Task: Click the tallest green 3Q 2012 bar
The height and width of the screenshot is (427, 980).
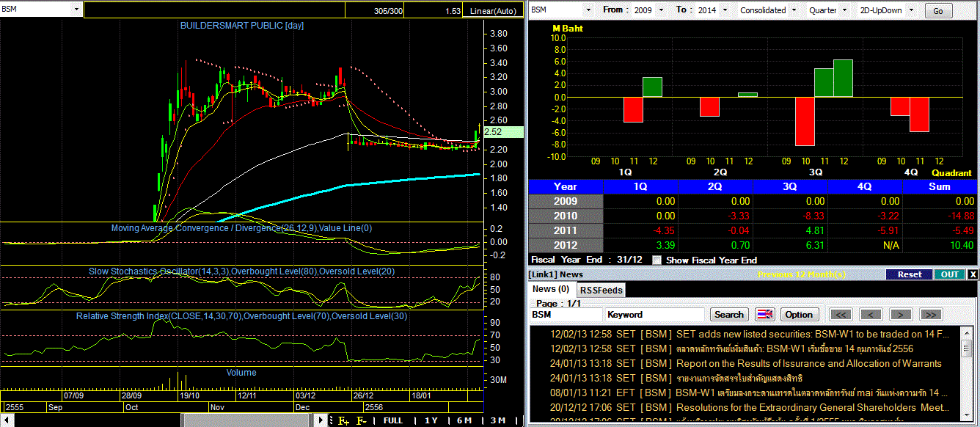Action: [x=843, y=79]
